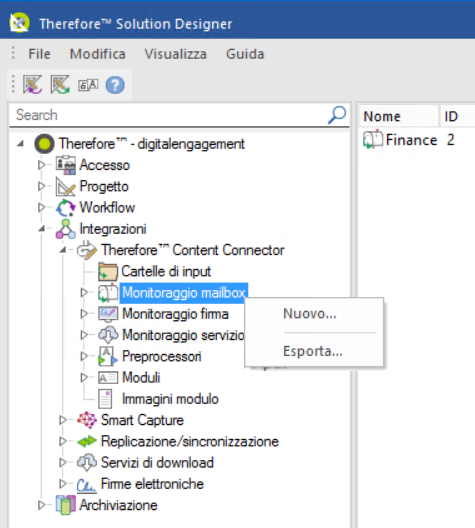This screenshot has height=528, width=475.
Task: Select the 'Cartelle di input' tree label
Action: pyautogui.click(x=166, y=271)
